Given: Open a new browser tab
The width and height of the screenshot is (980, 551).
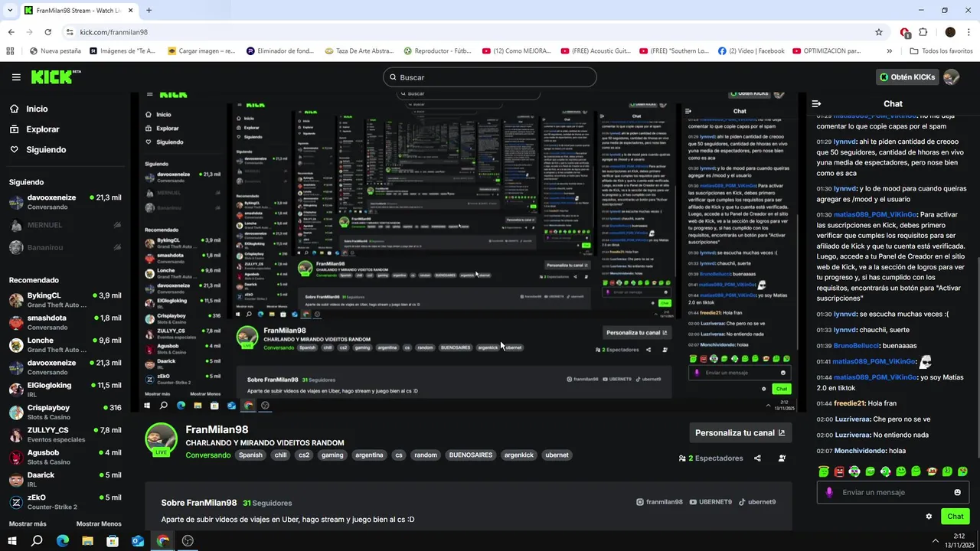Looking at the screenshot, I should (149, 11).
